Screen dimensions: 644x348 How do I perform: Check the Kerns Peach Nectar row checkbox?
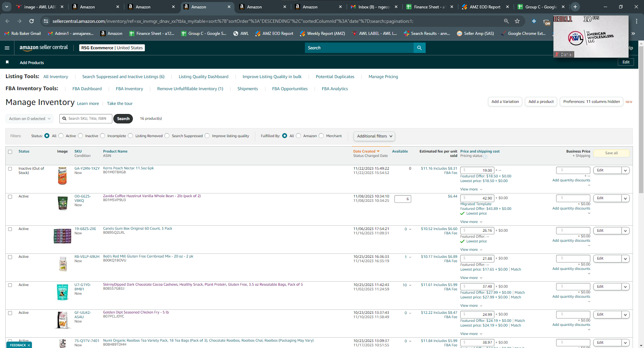point(10,169)
